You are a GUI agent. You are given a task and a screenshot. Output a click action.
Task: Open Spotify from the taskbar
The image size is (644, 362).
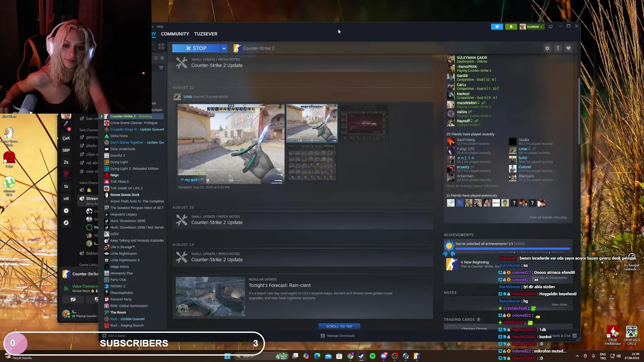click(x=372, y=356)
